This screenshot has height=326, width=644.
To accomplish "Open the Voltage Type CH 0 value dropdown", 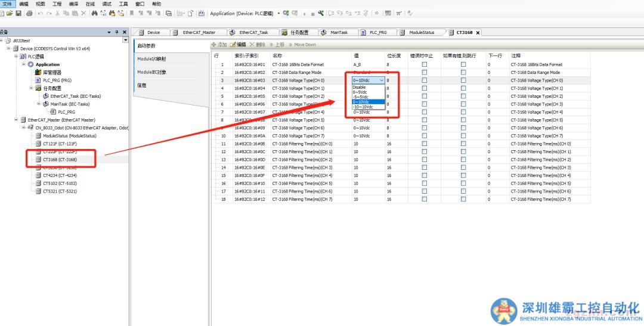I will (x=382, y=80).
